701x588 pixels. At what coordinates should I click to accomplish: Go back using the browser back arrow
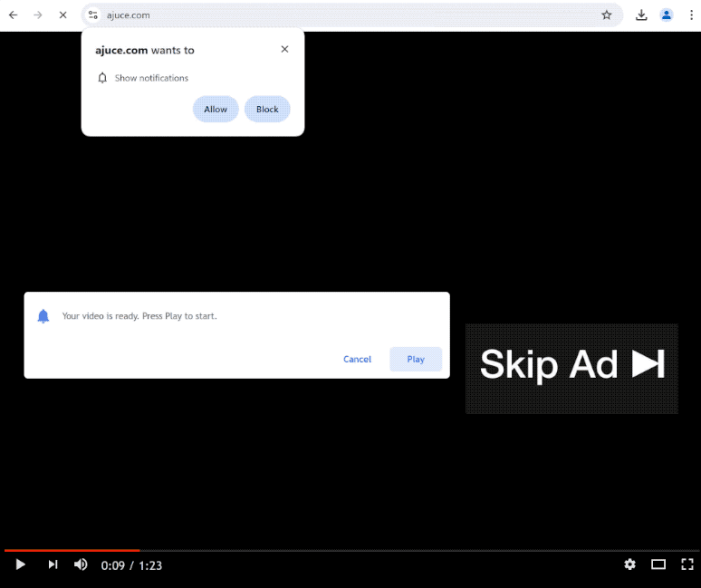click(x=14, y=15)
